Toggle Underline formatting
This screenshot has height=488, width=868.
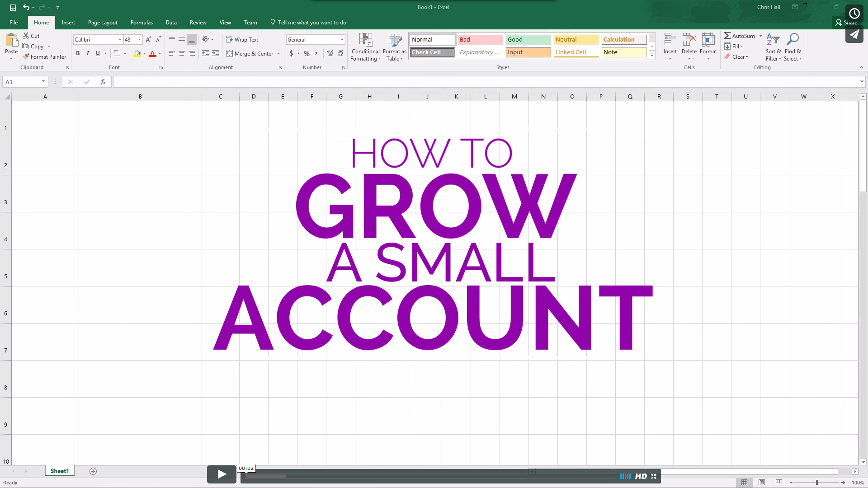tap(98, 53)
